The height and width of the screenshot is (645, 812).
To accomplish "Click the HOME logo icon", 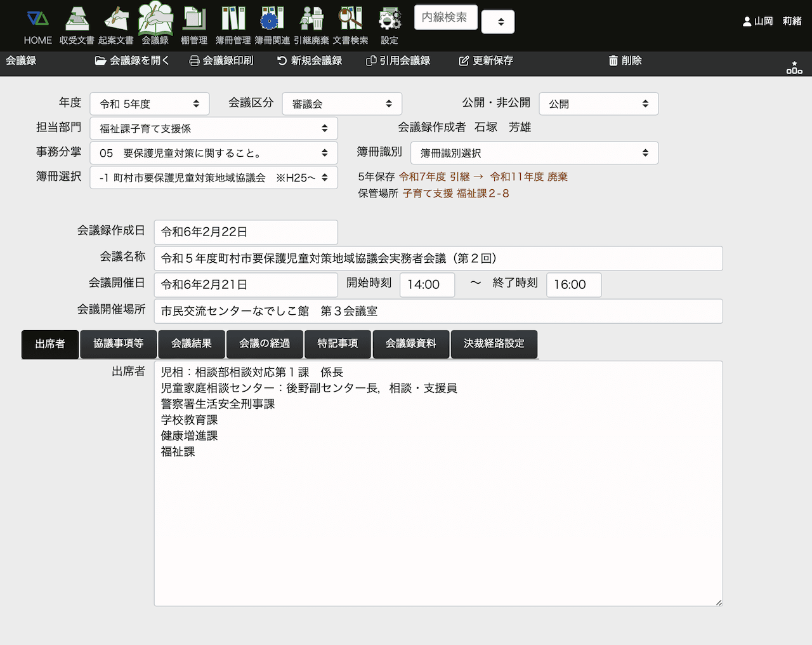I will click(x=37, y=19).
